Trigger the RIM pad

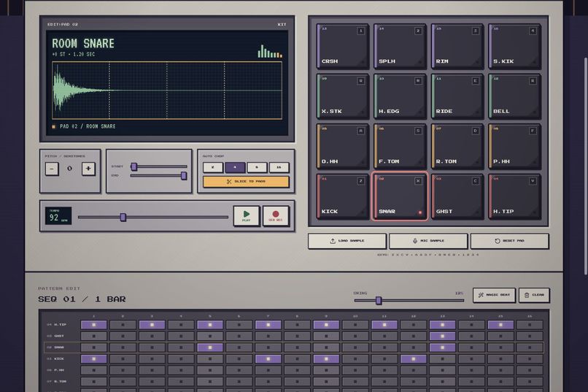point(457,47)
